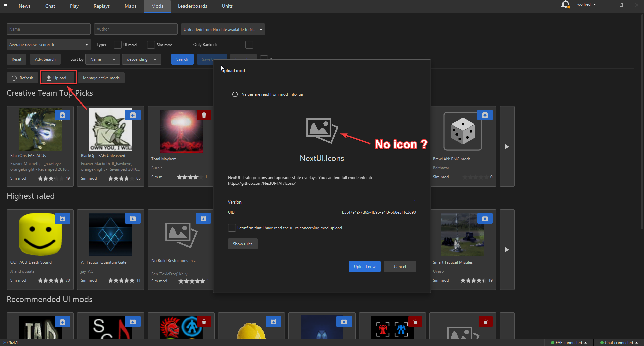
Task: Go to the News tab
Action: (24, 6)
